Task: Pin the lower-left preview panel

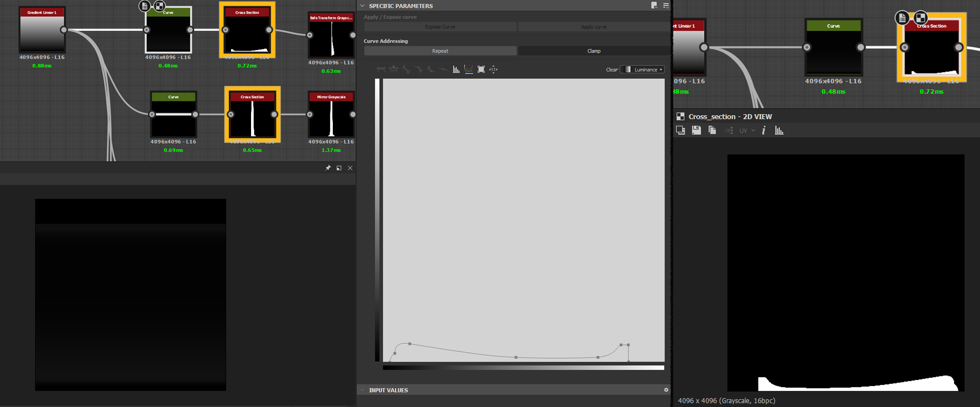Action: (x=328, y=168)
